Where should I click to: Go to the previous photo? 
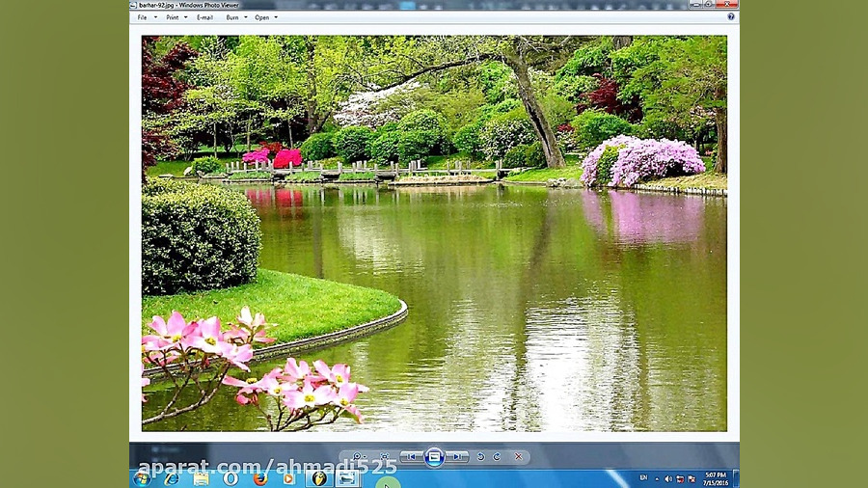tap(411, 457)
